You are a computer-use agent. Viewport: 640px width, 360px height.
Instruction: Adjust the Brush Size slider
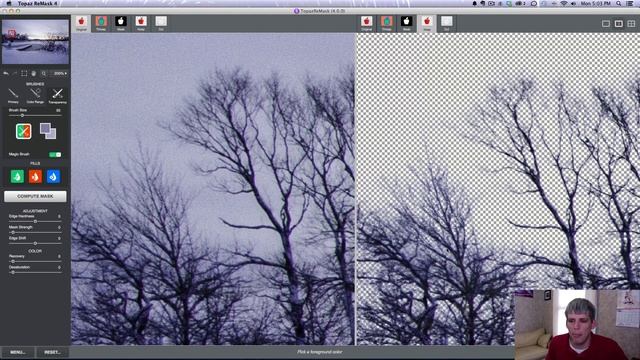click(x=35, y=116)
